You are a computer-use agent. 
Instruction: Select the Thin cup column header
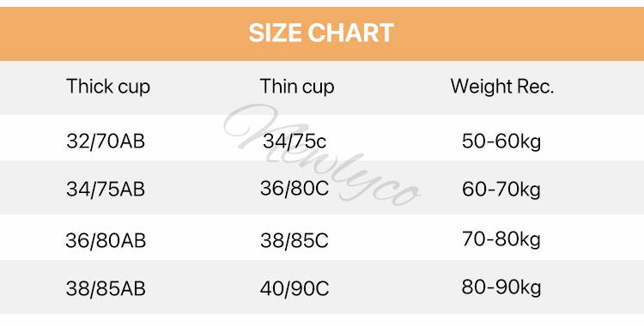point(297,87)
